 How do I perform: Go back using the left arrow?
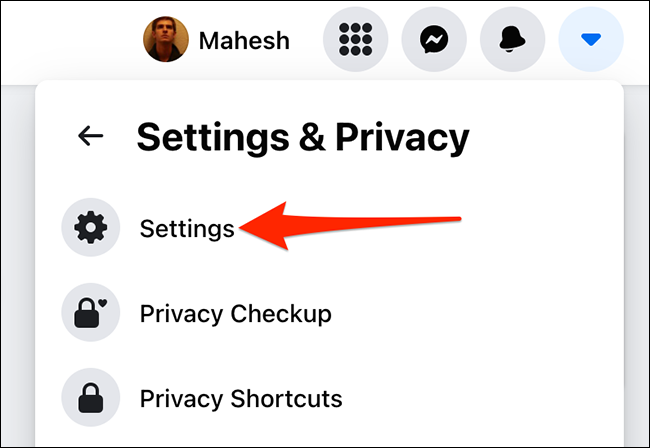pos(90,136)
